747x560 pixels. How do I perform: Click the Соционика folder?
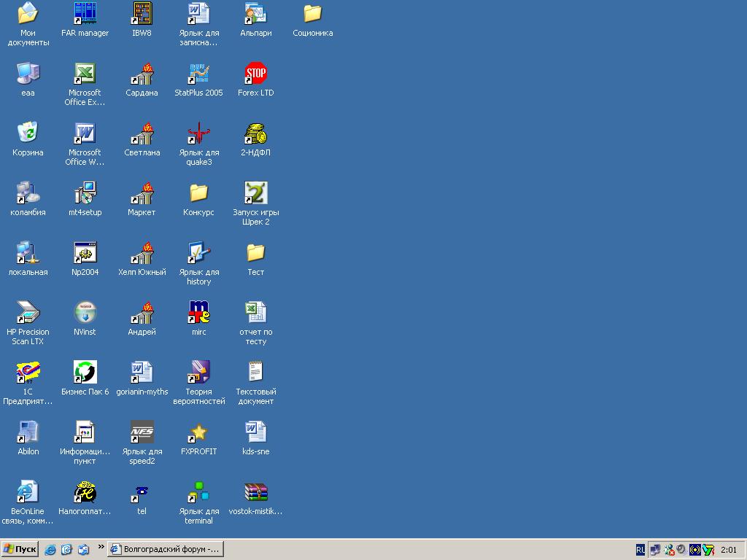pos(312,13)
